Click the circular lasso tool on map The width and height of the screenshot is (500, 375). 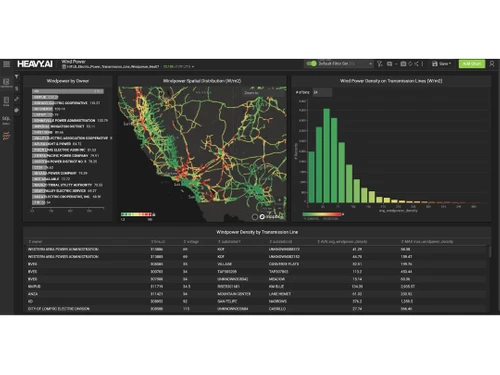coord(255,217)
